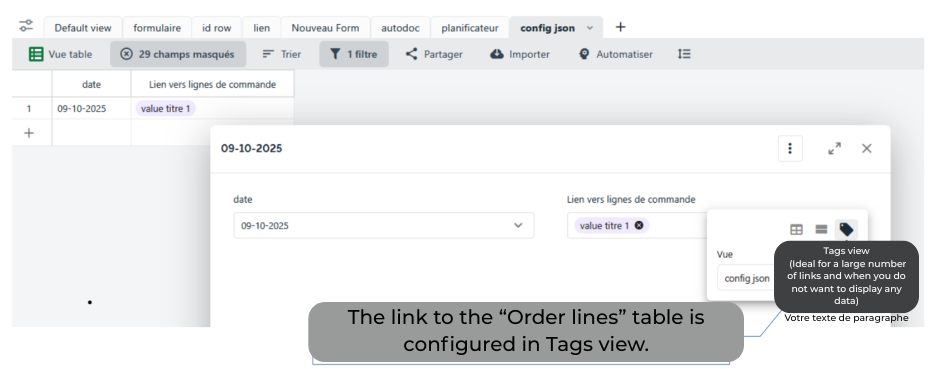The width and height of the screenshot is (928, 369).
Task: Click the Lien vers lignes de commande column header
Action: coord(212,84)
